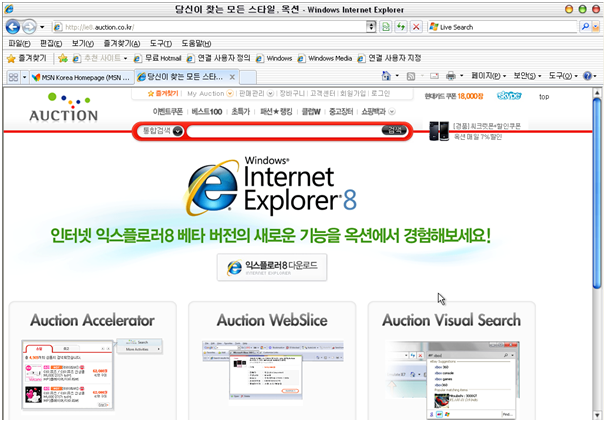
Task: Click the RSS feeds icon
Action: 411,76
